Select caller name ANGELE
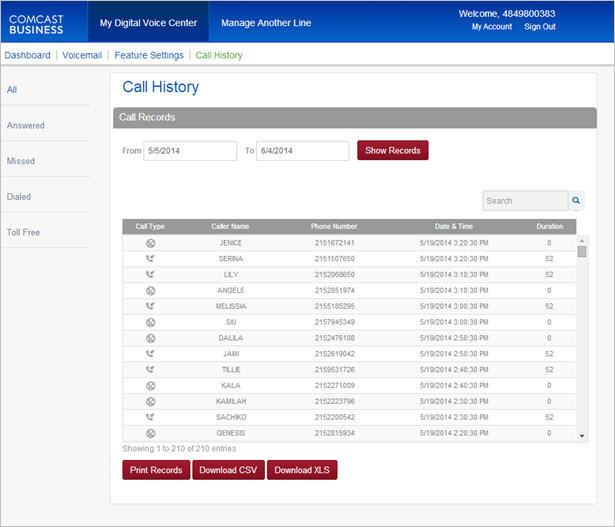Image resolution: width=615 pixels, height=527 pixels. tap(231, 291)
